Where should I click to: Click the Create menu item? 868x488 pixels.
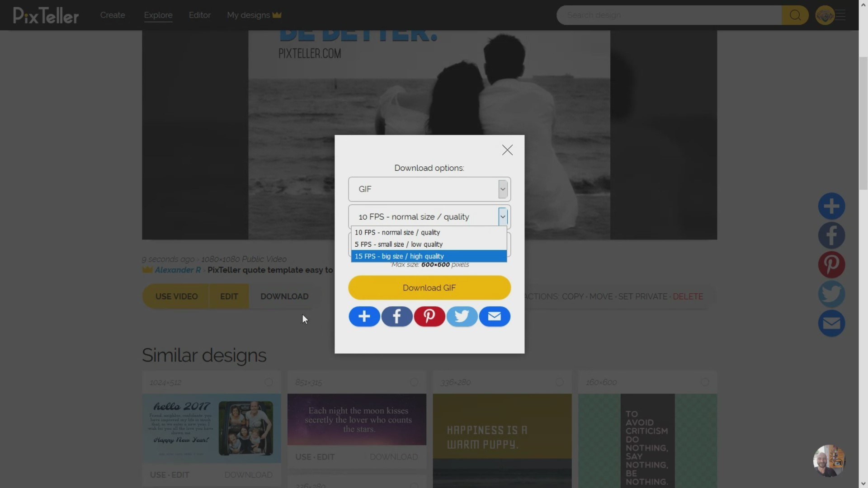coord(113,14)
